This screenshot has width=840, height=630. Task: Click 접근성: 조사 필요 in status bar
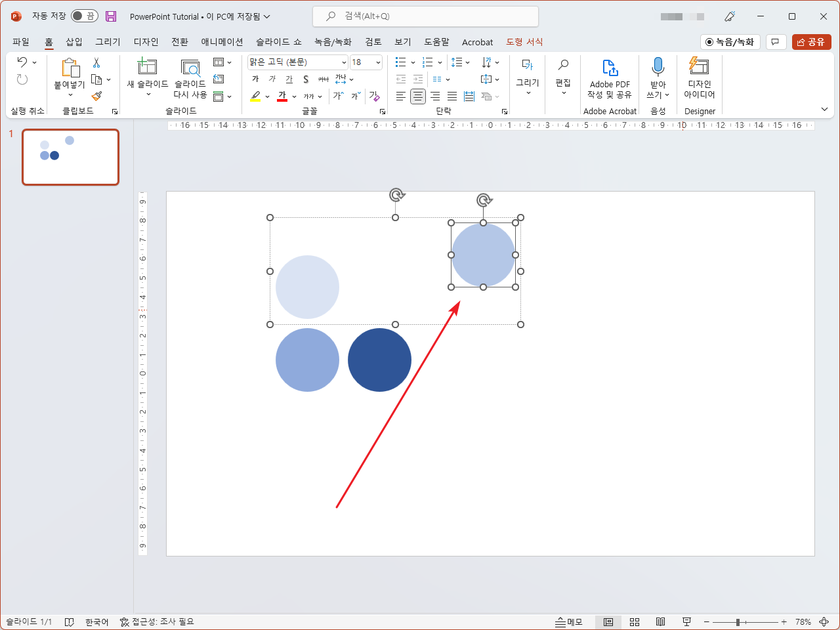[157, 622]
